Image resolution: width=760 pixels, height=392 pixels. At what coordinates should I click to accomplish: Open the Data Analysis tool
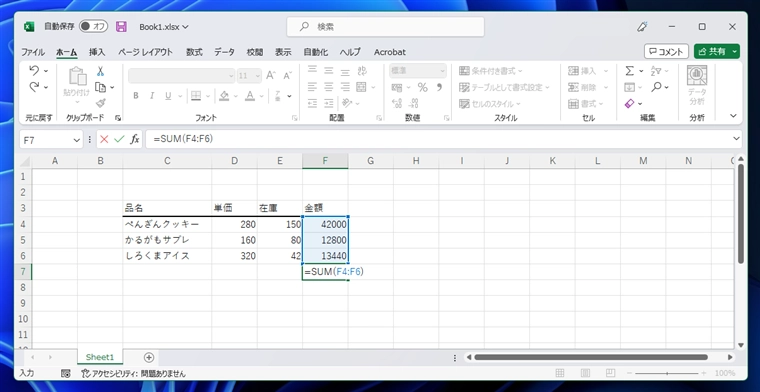pyautogui.click(x=697, y=85)
